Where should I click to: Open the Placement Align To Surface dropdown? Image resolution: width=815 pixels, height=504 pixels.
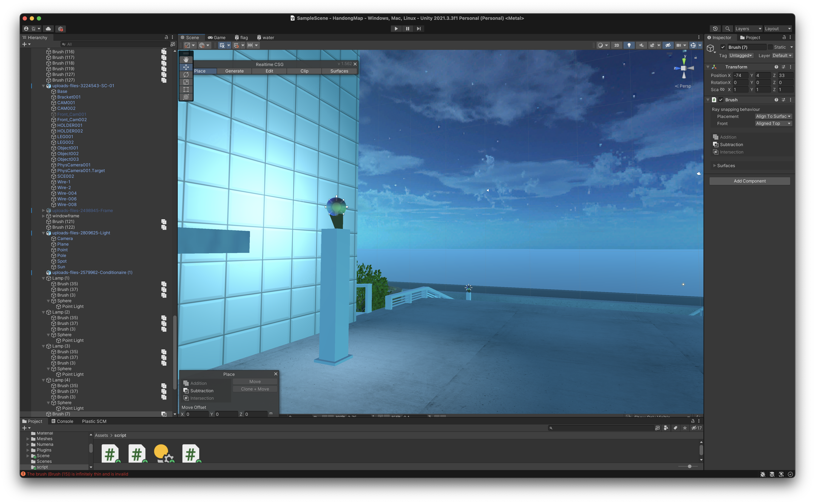773,116
